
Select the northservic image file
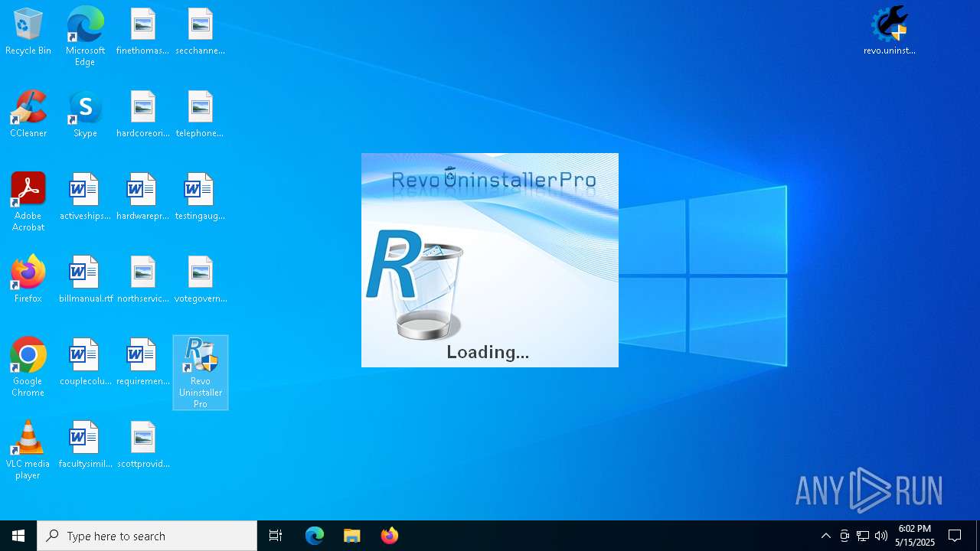142,280
